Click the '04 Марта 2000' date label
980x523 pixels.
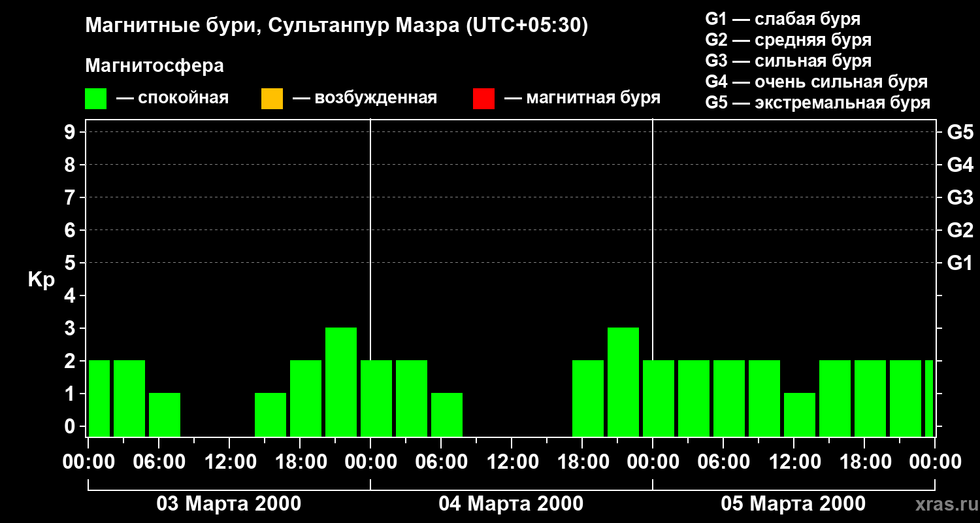(511, 504)
